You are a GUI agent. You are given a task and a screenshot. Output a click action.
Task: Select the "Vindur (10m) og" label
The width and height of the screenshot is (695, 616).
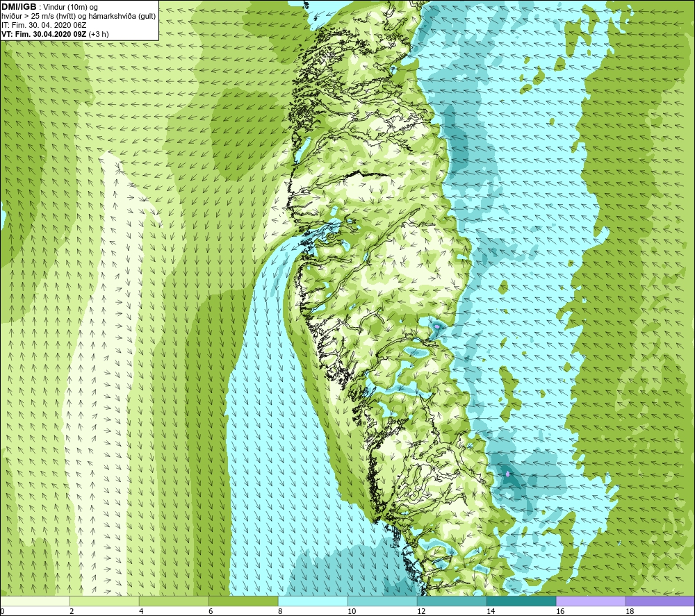coord(72,8)
